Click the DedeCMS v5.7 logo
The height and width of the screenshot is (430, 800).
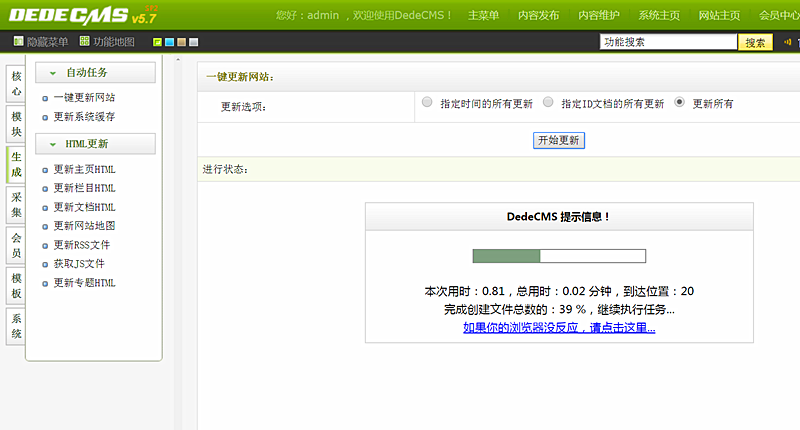(x=83, y=15)
